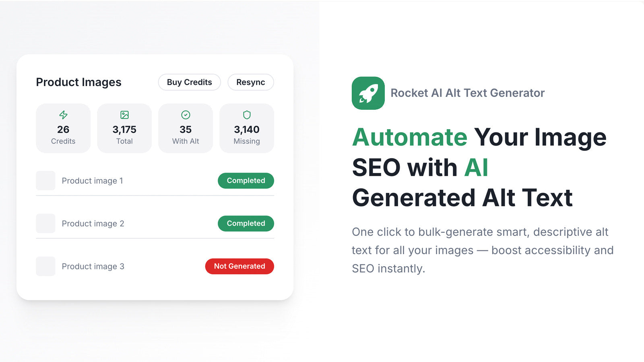The image size is (644, 362).
Task: Click the green rocket app logo
Action: click(x=368, y=93)
